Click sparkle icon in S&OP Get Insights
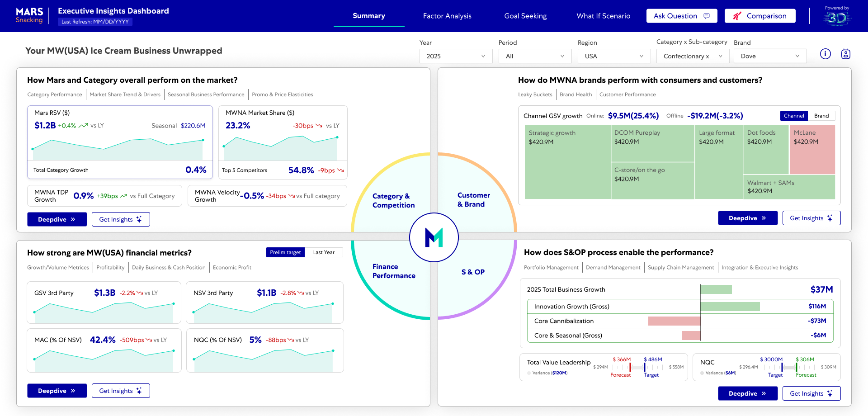868x416 pixels. pyautogui.click(x=830, y=393)
